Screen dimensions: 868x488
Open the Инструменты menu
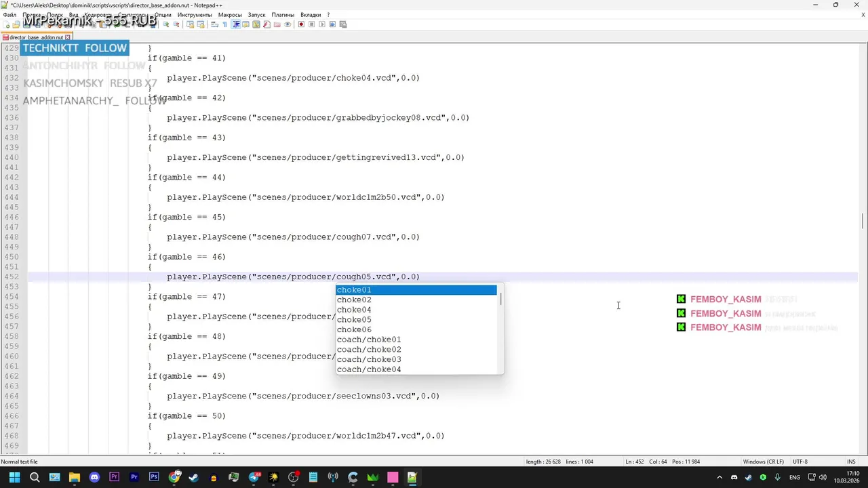pyautogui.click(x=195, y=14)
